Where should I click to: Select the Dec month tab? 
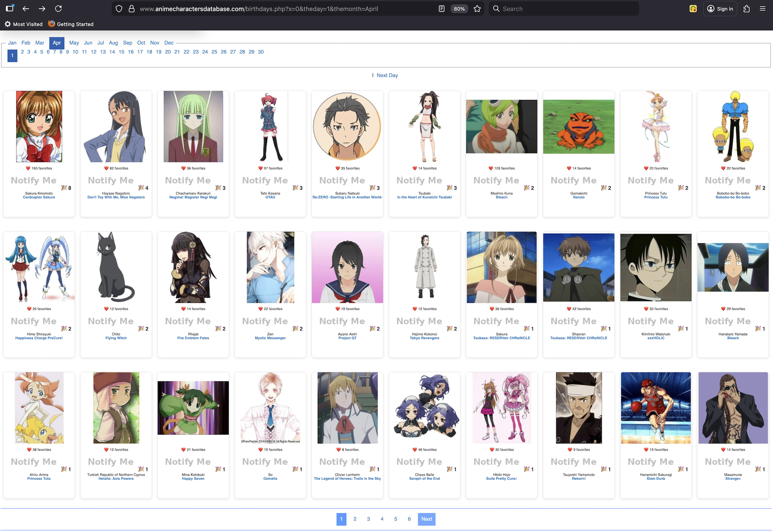click(x=169, y=43)
